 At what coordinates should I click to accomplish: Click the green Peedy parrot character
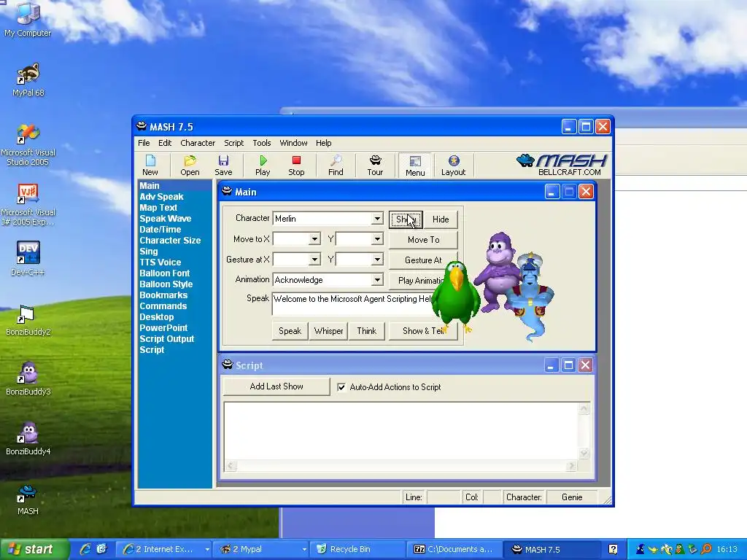pyautogui.click(x=457, y=296)
